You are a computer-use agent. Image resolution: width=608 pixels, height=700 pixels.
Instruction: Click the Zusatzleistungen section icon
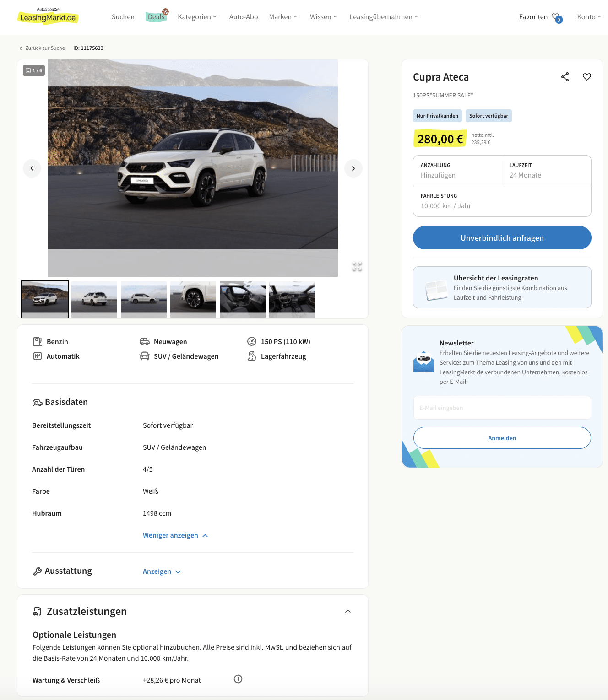tap(38, 611)
